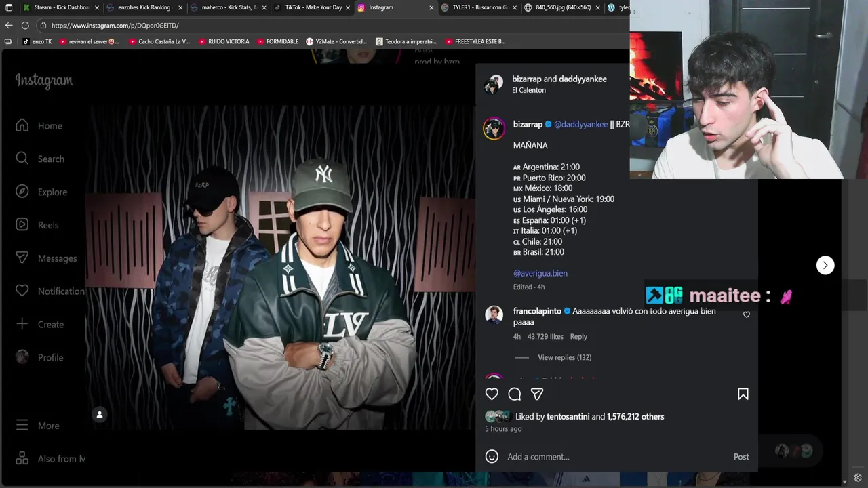Open Notifications heart in the sidebar
This screenshot has height=488, width=868.
pyautogui.click(x=22, y=291)
